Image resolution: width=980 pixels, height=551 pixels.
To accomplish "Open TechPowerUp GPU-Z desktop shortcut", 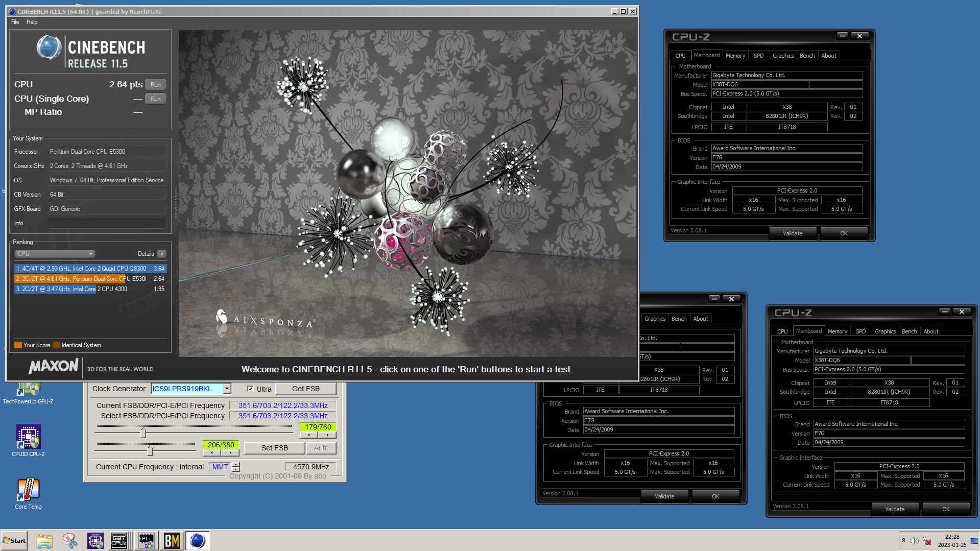I will (28, 393).
